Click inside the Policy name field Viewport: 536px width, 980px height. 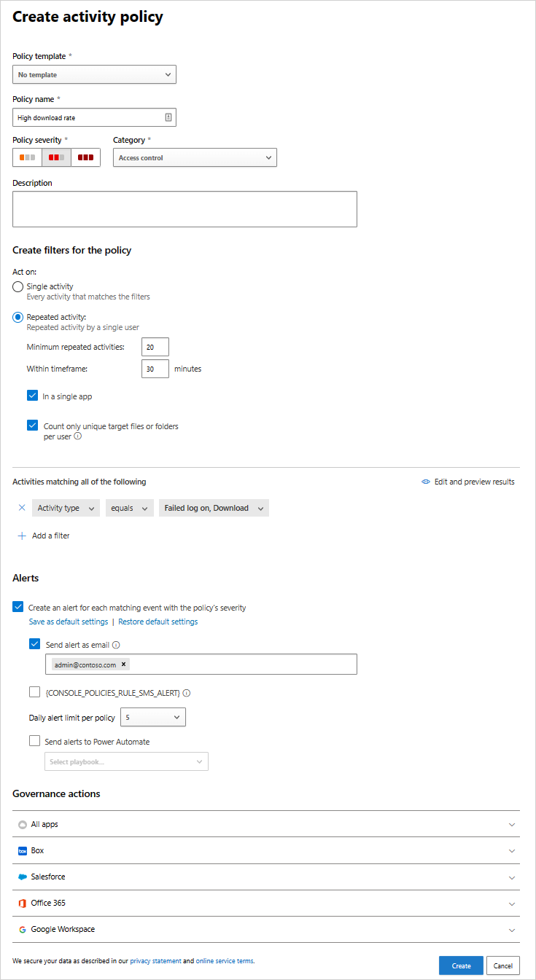click(x=88, y=117)
